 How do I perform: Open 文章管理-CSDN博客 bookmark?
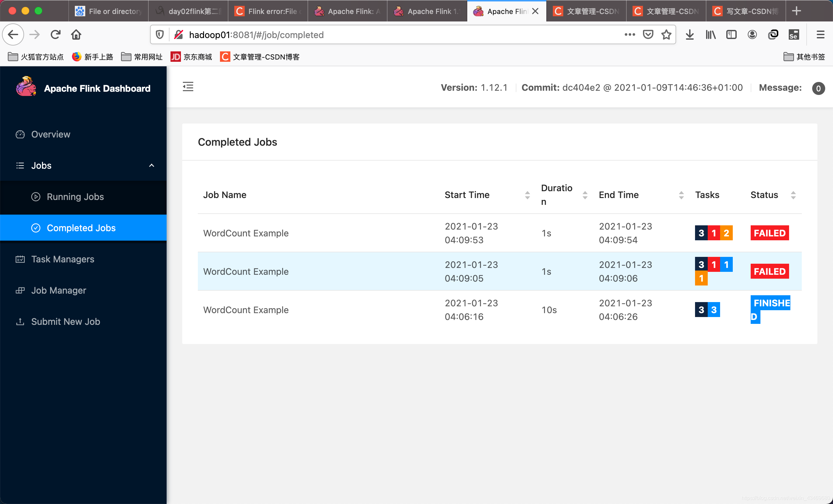click(x=260, y=57)
